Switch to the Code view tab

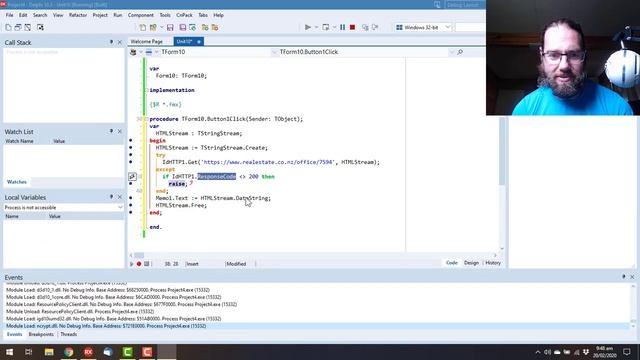pos(451,263)
